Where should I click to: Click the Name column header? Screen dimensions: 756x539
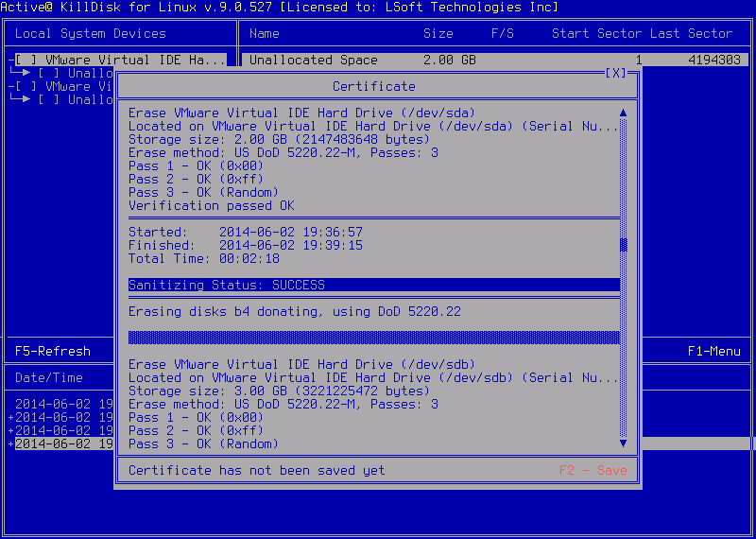coord(265,33)
